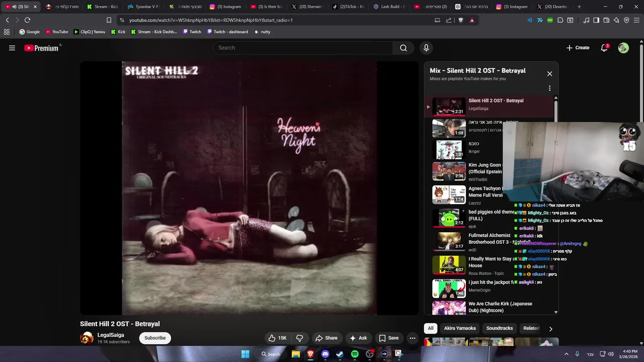Open the bookmarks bar apps grid
The image size is (644, 362).
(x=7, y=32)
